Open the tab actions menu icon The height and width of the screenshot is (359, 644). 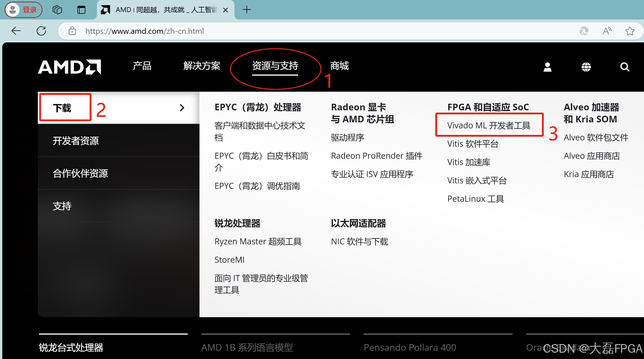pos(81,10)
